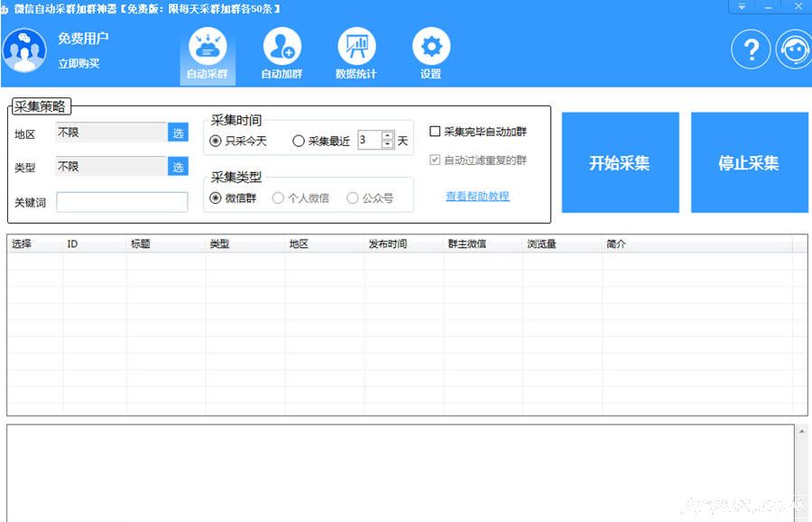The image size is (812, 522).
Task: Click 停止采集 button
Action: tap(750, 162)
